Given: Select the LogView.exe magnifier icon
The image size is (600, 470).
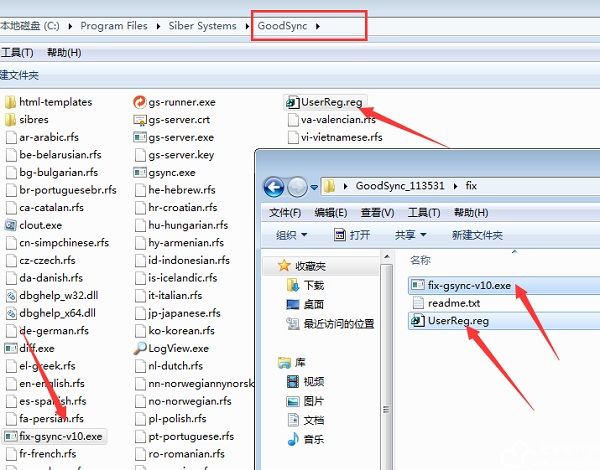Looking at the screenshot, I should tap(140, 348).
